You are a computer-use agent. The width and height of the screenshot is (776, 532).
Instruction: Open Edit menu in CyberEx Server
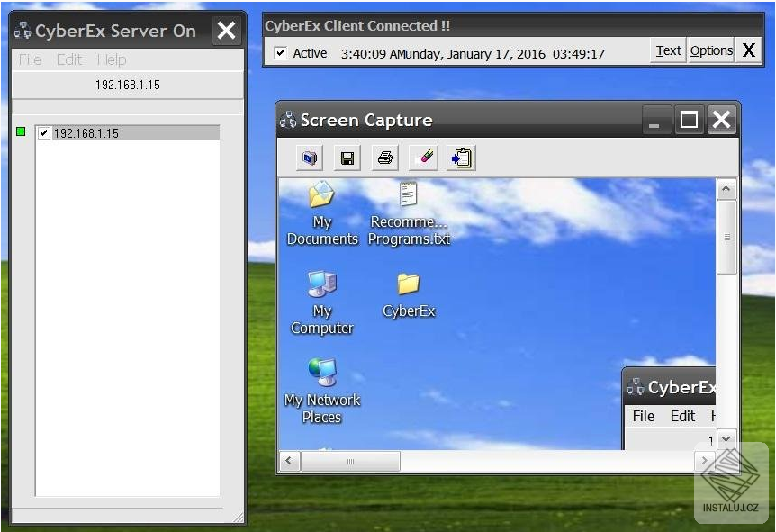click(x=68, y=60)
